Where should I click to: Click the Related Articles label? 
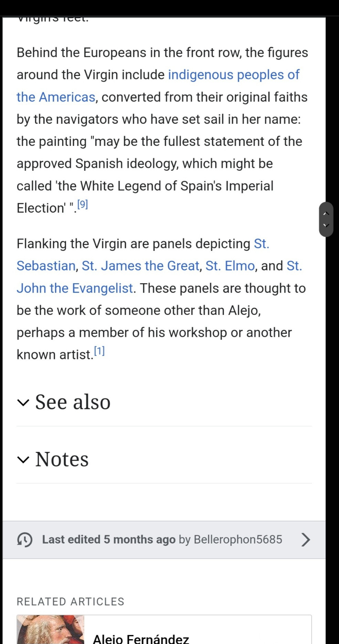click(x=70, y=601)
